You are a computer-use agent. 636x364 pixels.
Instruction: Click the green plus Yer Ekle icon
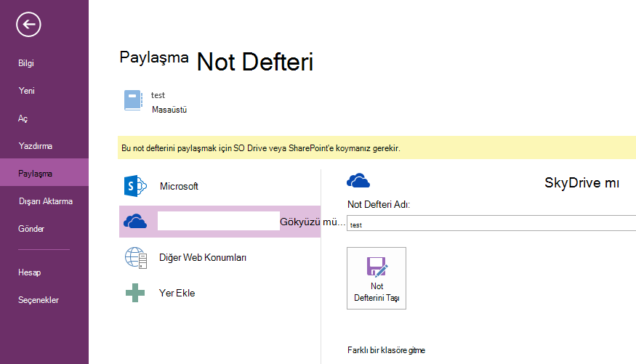(x=135, y=293)
